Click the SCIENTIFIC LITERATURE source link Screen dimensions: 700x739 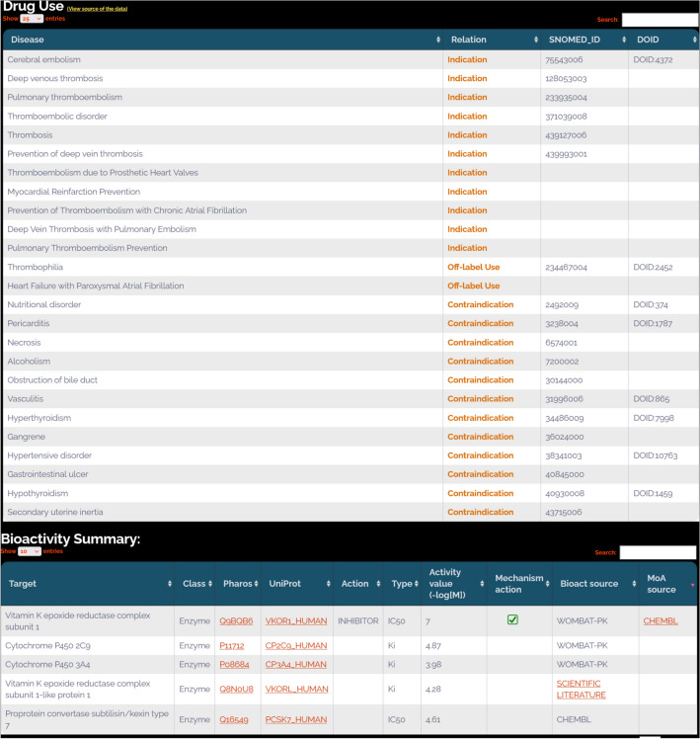578,689
